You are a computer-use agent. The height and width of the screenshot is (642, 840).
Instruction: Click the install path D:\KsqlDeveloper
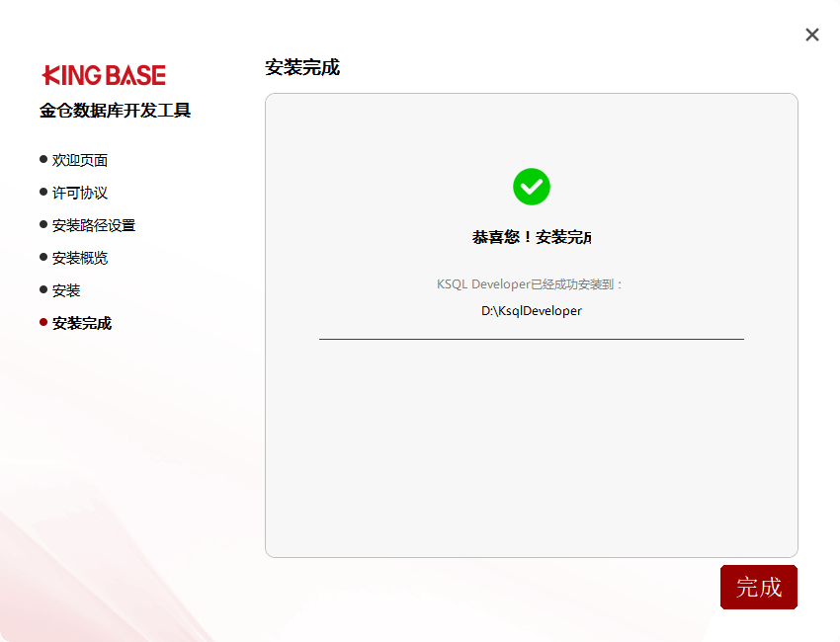coord(531,310)
